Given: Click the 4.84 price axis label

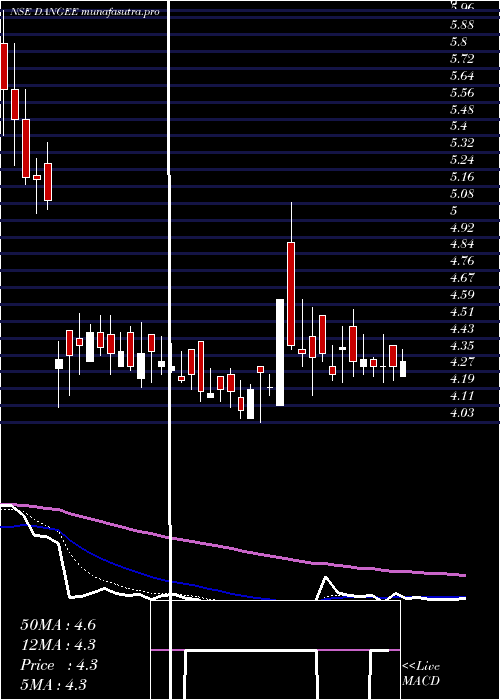Looking at the screenshot, I should pyautogui.click(x=462, y=244).
